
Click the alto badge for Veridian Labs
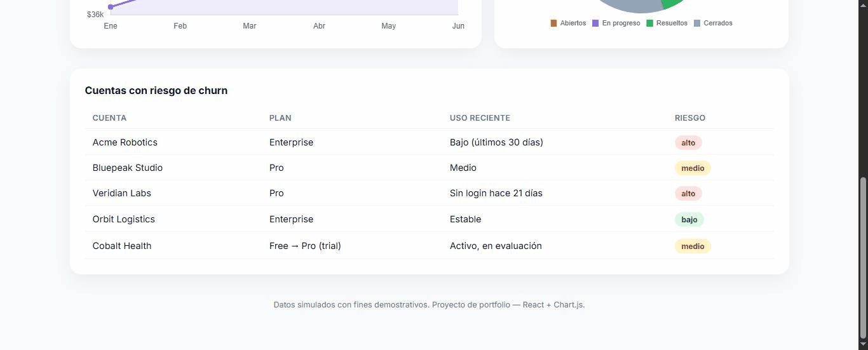point(688,194)
